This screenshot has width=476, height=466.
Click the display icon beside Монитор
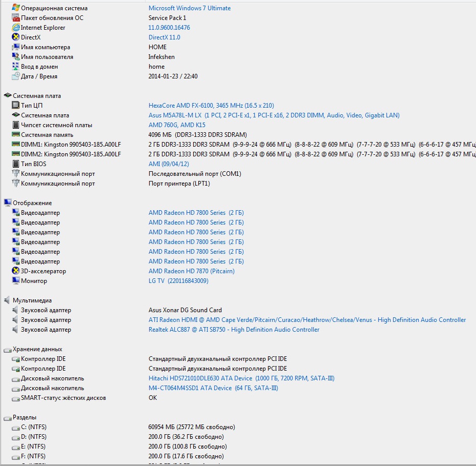point(16,280)
